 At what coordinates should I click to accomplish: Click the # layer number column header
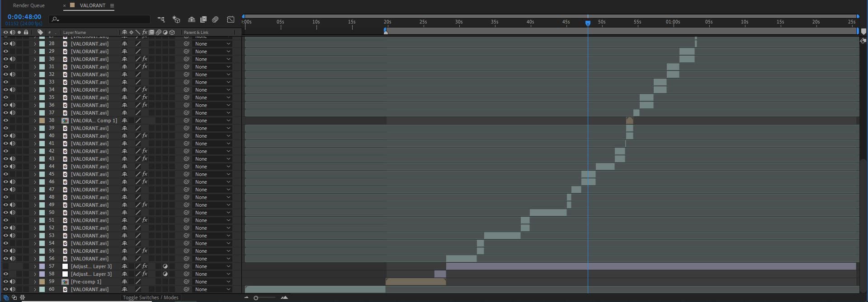(x=50, y=33)
